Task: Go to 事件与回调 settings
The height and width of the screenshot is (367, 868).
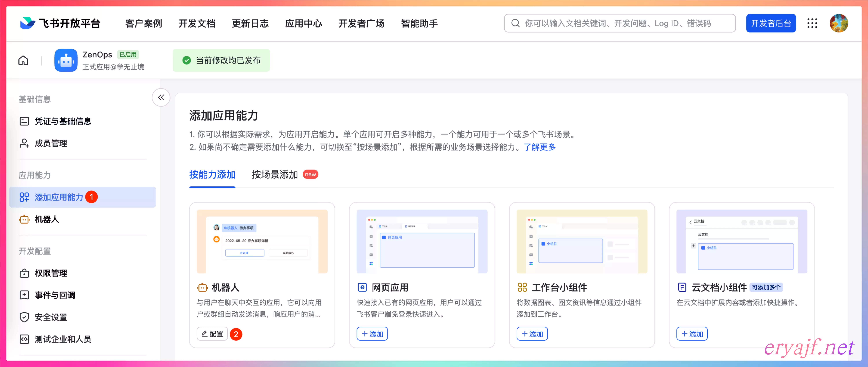Action: point(55,295)
